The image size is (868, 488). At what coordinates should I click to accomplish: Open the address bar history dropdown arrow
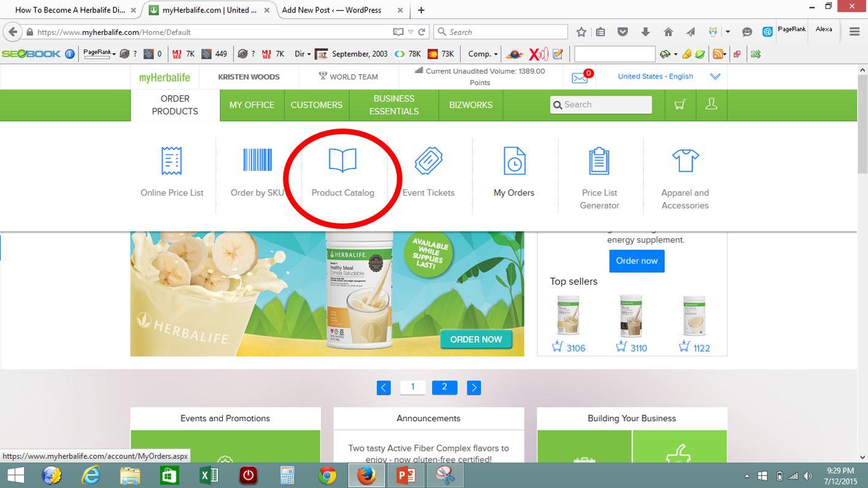[412, 32]
